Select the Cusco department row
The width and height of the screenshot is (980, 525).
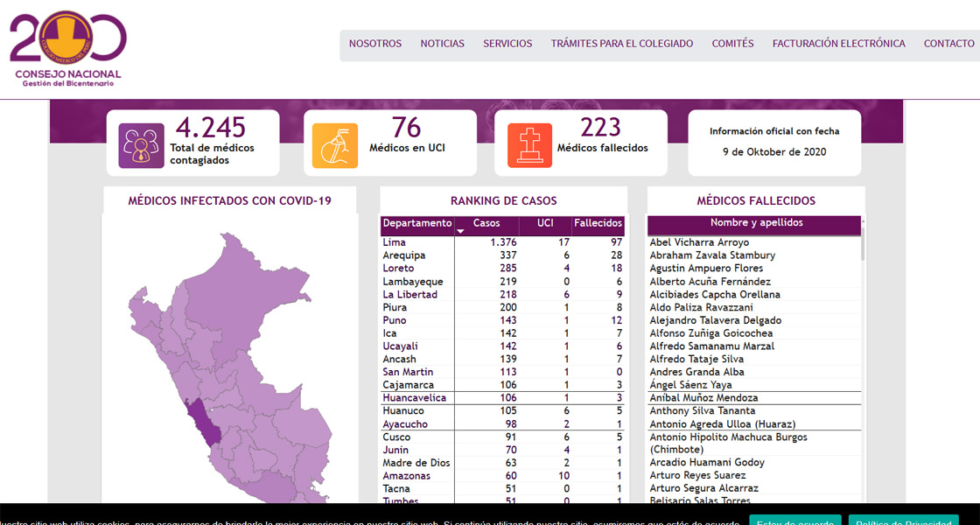coord(502,437)
